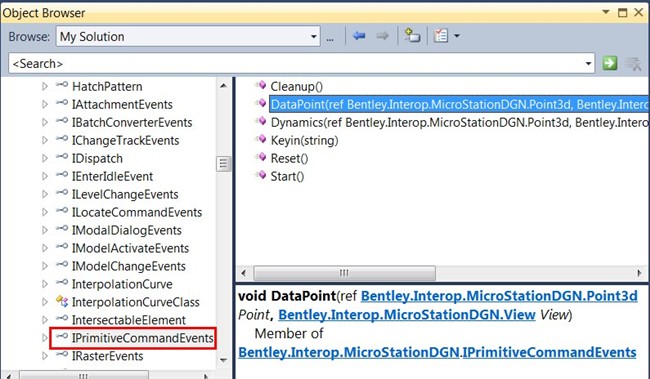Expand the IModalDialogEvents node
This screenshot has height=379, width=650.
(45, 230)
